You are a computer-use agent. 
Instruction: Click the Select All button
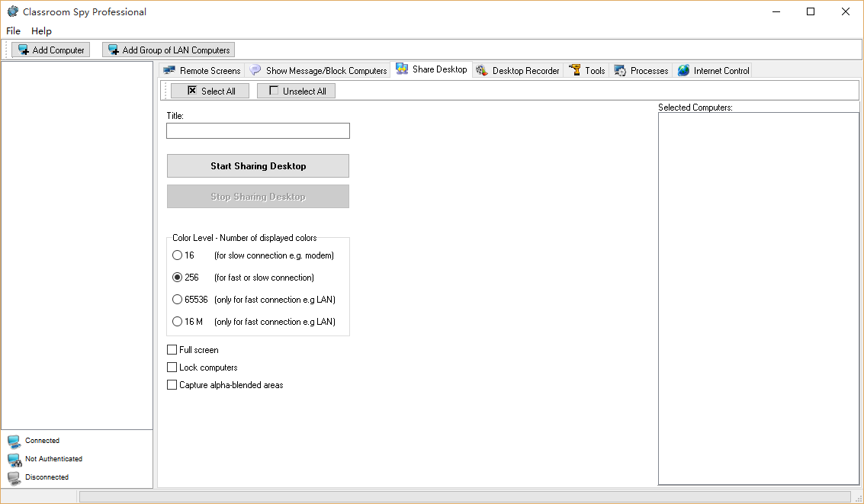pyautogui.click(x=210, y=91)
